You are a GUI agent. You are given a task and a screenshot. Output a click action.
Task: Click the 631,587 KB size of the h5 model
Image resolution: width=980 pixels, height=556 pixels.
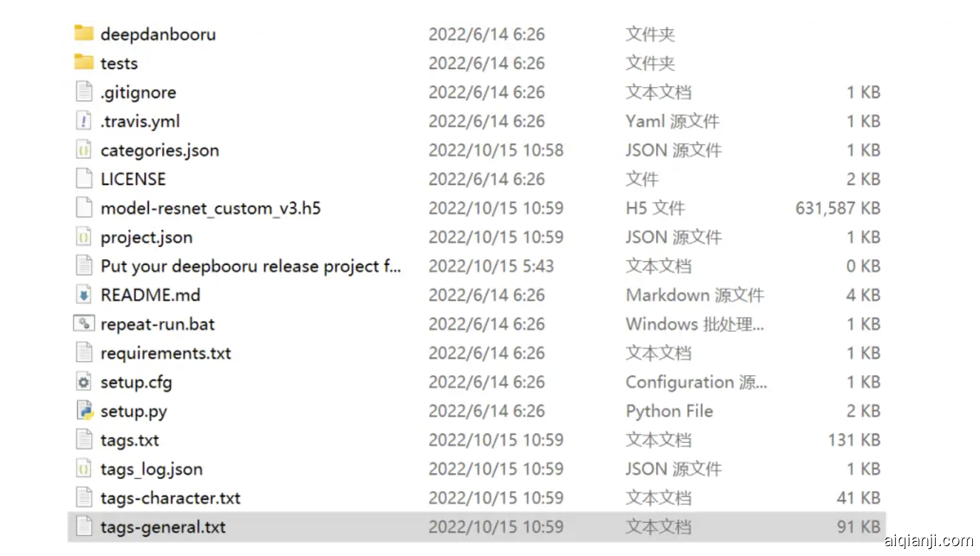838,209
